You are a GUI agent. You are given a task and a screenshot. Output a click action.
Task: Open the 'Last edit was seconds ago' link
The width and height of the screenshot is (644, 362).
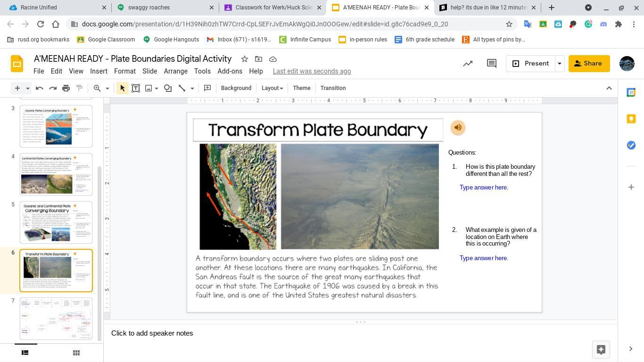(x=312, y=71)
